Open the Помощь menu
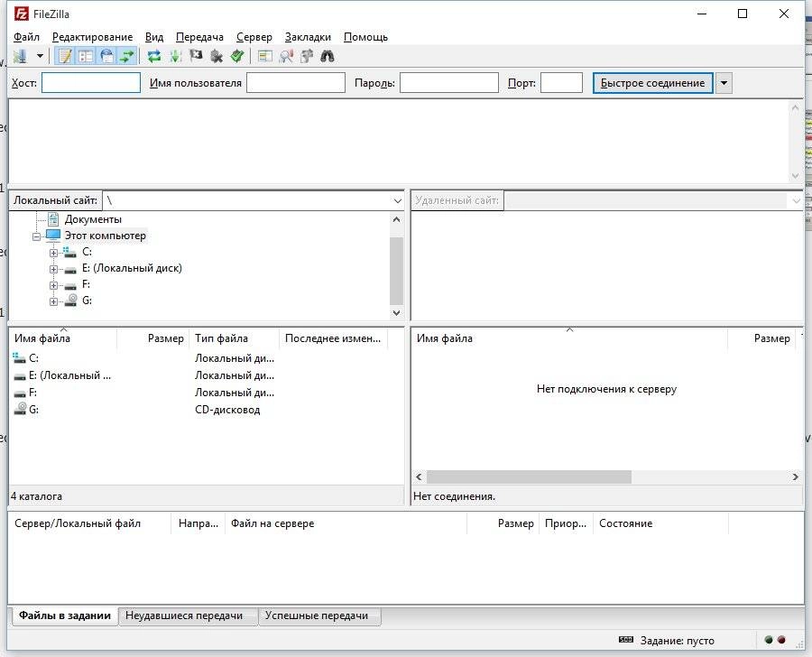This screenshot has width=812, height=657. [x=365, y=37]
